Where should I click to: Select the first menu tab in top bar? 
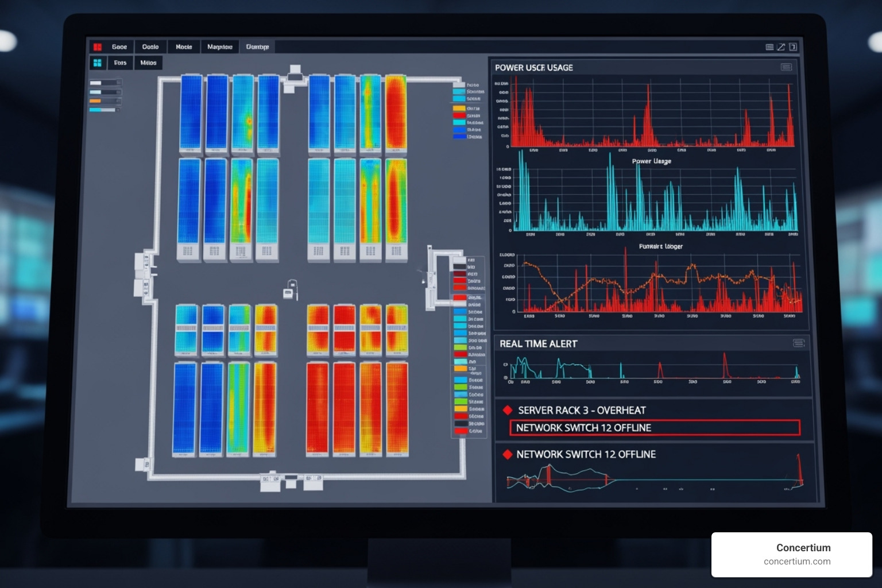[x=119, y=47]
